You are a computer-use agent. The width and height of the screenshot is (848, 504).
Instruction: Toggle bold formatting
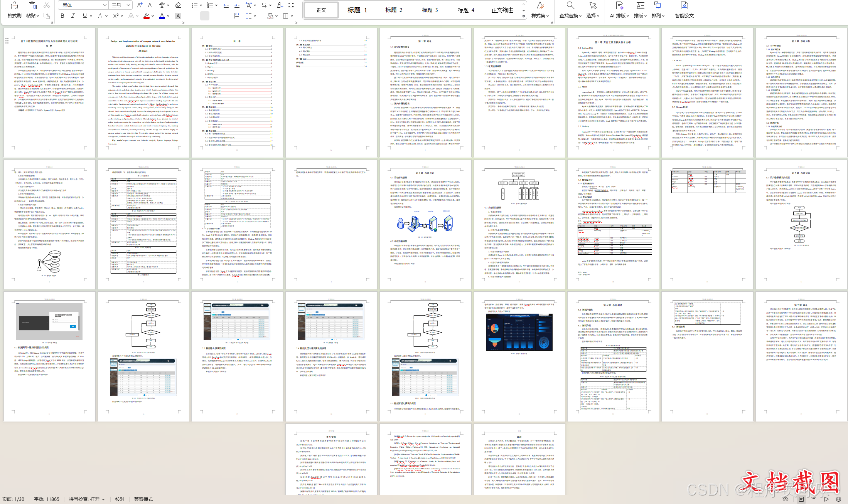(x=62, y=16)
